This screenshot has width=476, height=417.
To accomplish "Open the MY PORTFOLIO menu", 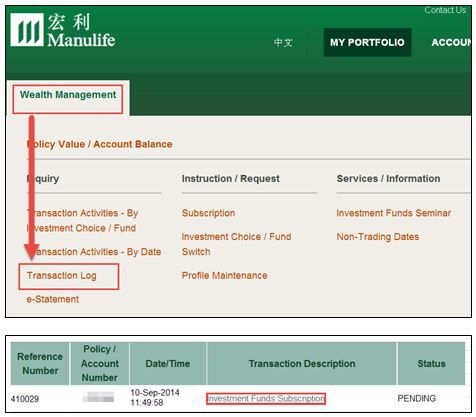I will pos(367,42).
